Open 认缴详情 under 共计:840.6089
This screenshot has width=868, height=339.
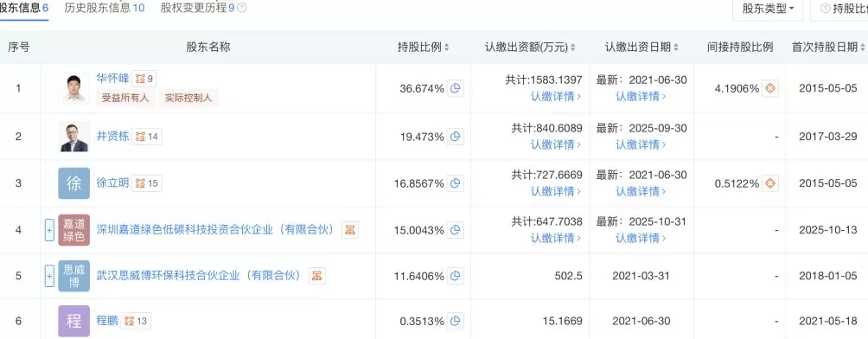556,144
